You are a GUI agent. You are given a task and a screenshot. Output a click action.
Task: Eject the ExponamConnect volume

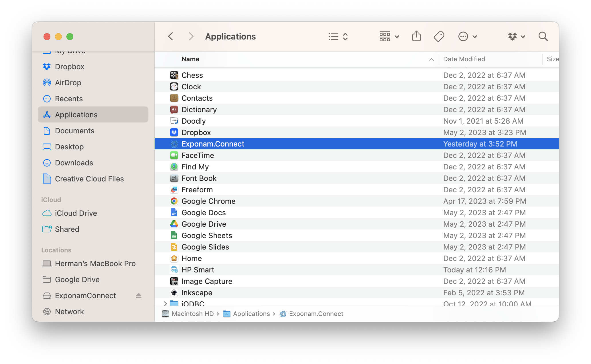pos(139,296)
